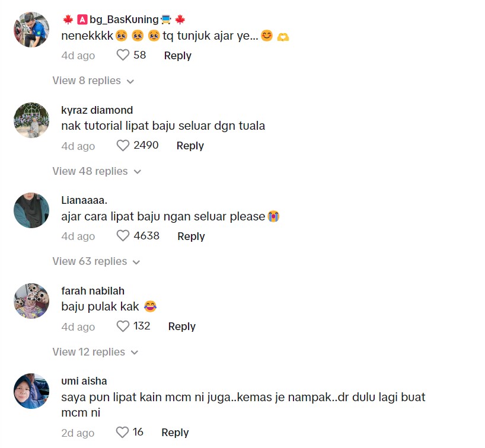Open kyraz diamond's avatar
Image resolution: width=485 pixels, height=448 pixels.
click(x=31, y=120)
